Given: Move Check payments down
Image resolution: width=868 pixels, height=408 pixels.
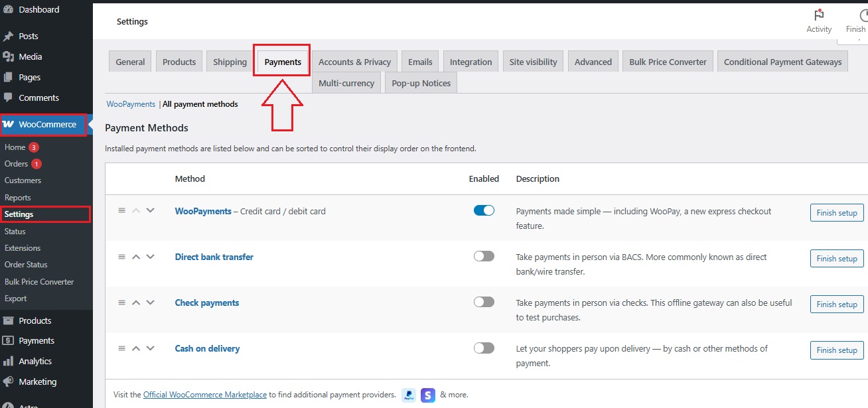Looking at the screenshot, I should (150, 302).
